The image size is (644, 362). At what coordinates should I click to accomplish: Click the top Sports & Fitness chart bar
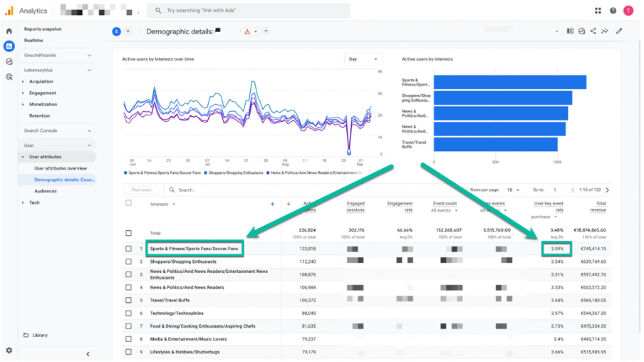point(509,82)
